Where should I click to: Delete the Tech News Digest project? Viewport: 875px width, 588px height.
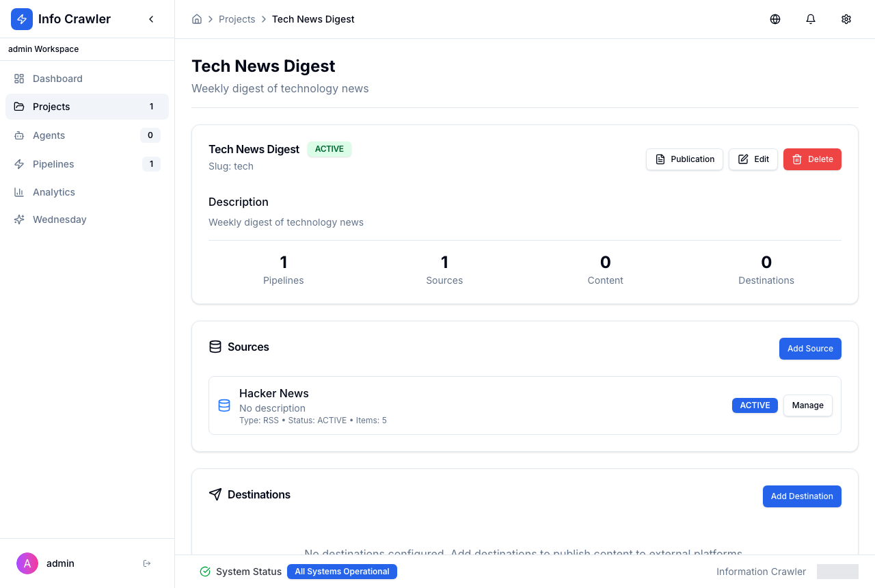(812, 159)
